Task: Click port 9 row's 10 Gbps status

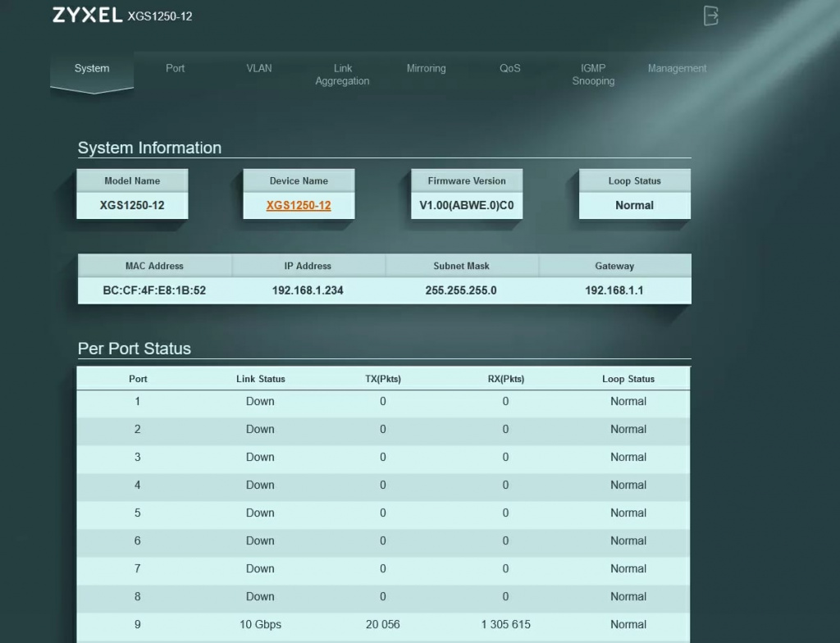Action: tap(260, 625)
